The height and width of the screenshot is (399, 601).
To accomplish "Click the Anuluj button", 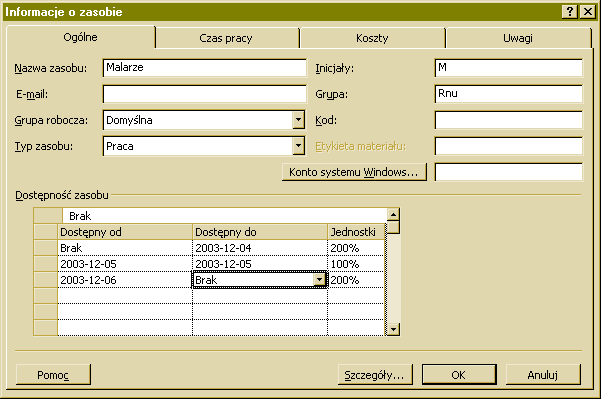I will 543,374.
